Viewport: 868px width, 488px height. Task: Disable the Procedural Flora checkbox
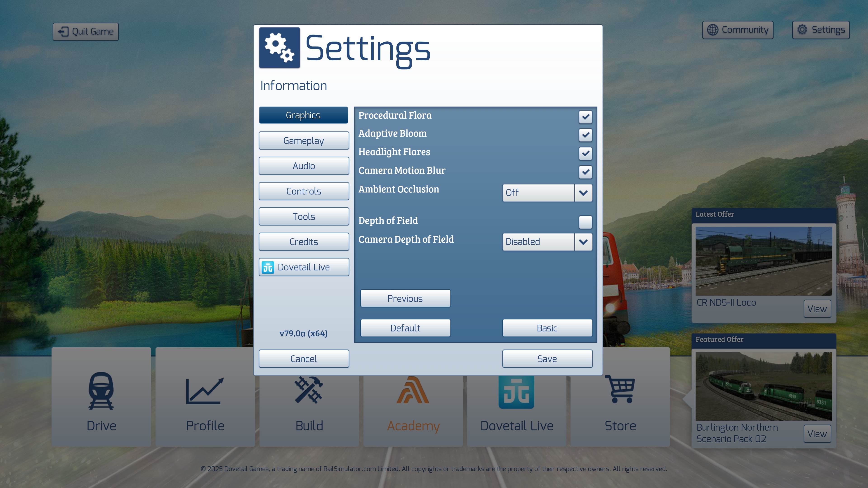585,117
